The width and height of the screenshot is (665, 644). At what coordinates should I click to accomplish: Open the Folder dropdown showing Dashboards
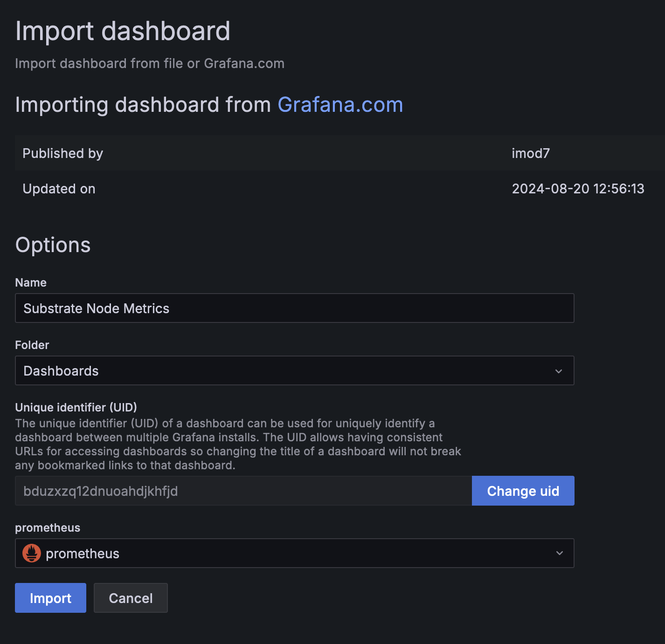click(x=294, y=370)
